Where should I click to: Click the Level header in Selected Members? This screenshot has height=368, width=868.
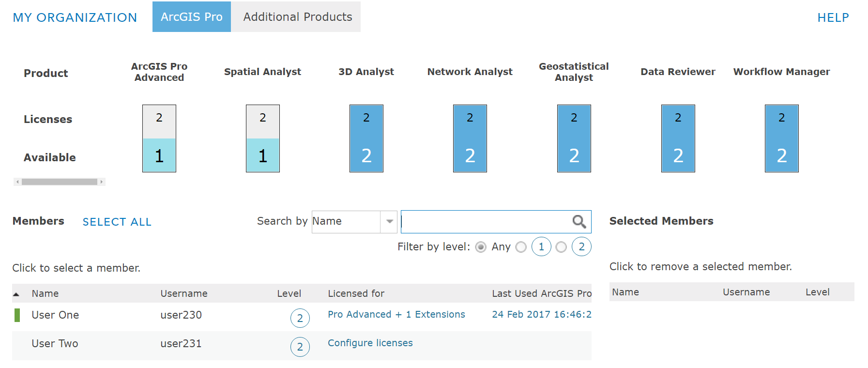tap(818, 292)
